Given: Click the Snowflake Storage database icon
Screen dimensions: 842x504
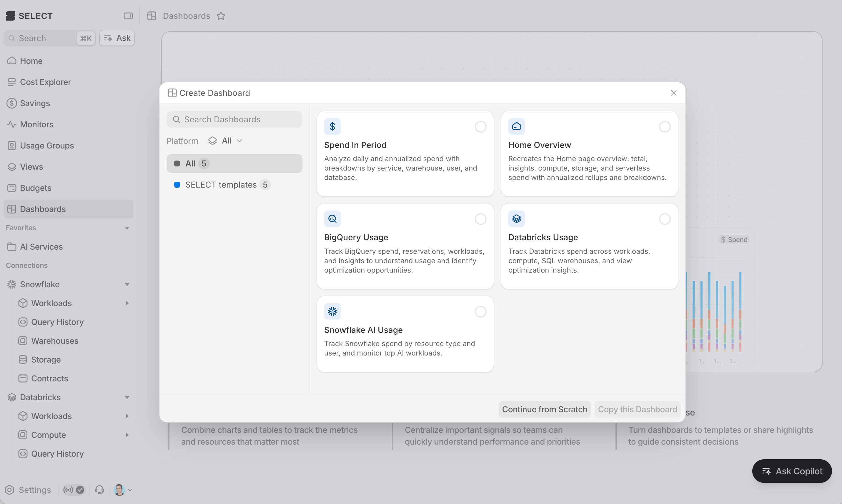Looking at the screenshot, I should (23, 360).
